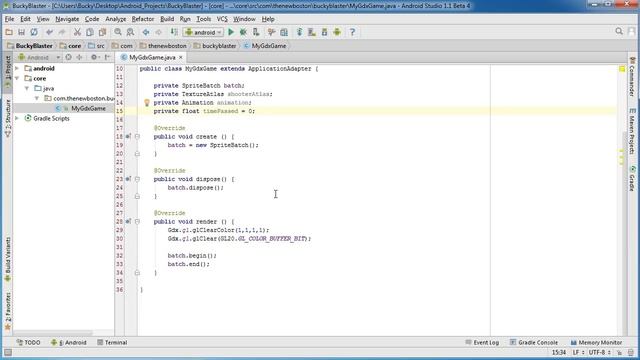640x360 pixels.
Task: Click the Make Project icon
Action: tap(174, 32)
